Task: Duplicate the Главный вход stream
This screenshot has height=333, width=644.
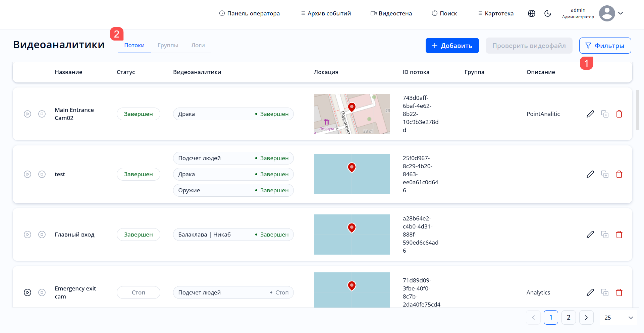Action: pyautogui.click(x=604, y=235)
